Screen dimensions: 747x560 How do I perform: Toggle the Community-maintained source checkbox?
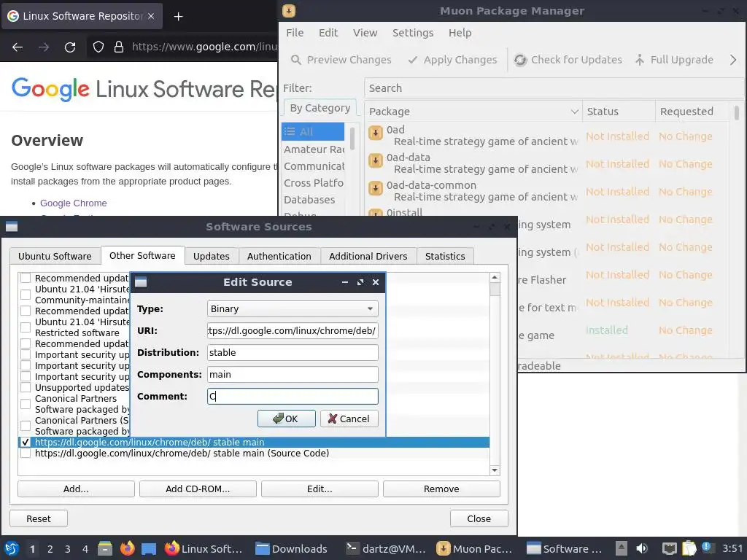pyautogui.click(x=26, y=295)
